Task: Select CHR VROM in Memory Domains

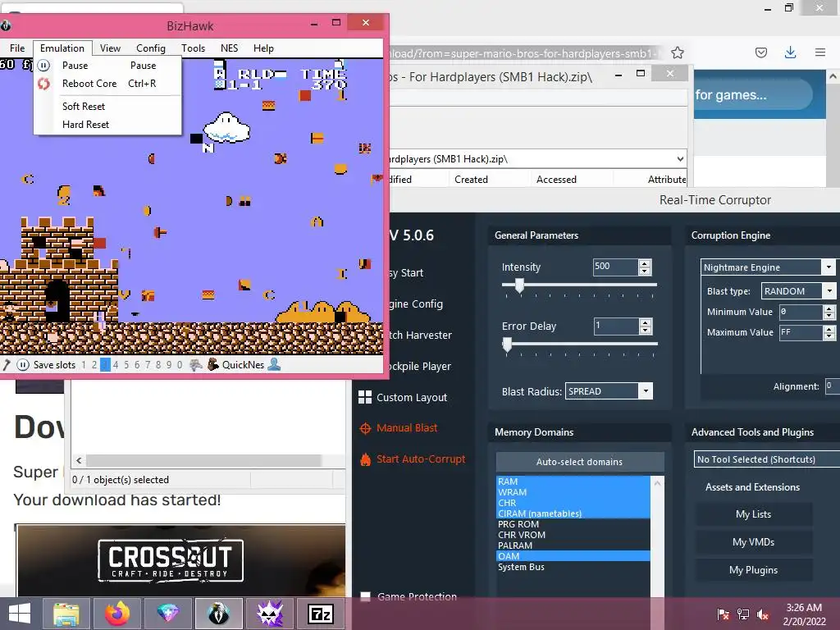Action: pyautogui.click(x=573, y=535)
